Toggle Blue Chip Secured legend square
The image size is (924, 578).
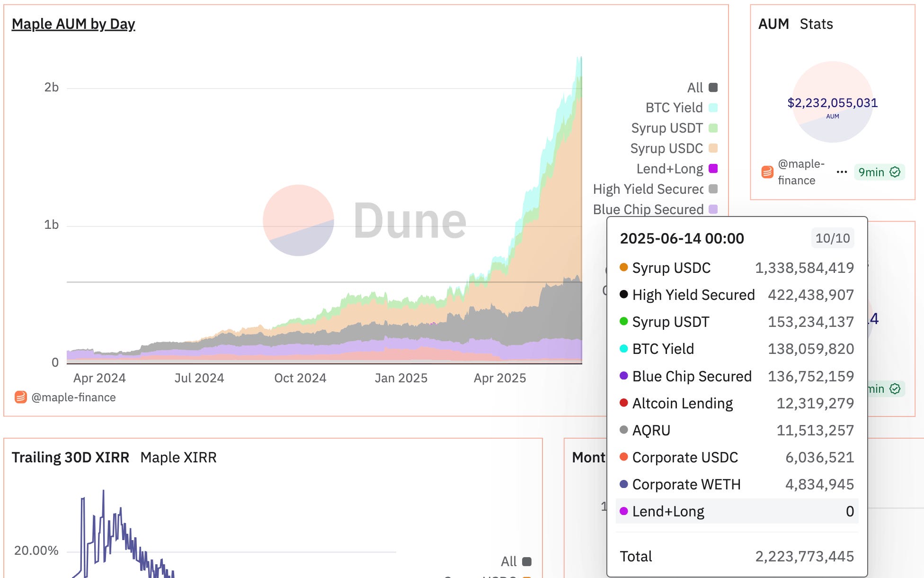click(x=713, y=209)
